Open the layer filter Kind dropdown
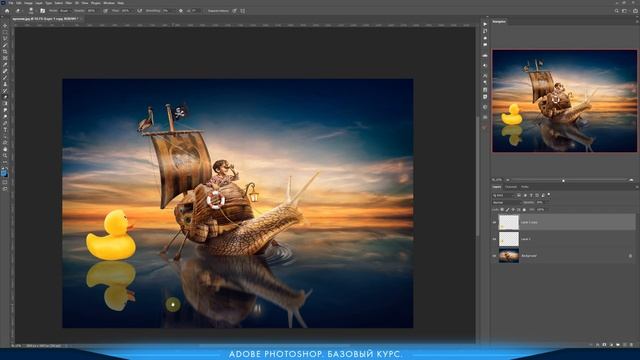The height and width of the screenshot is (360, 640). pyautogui.click(x=503, y=196)
